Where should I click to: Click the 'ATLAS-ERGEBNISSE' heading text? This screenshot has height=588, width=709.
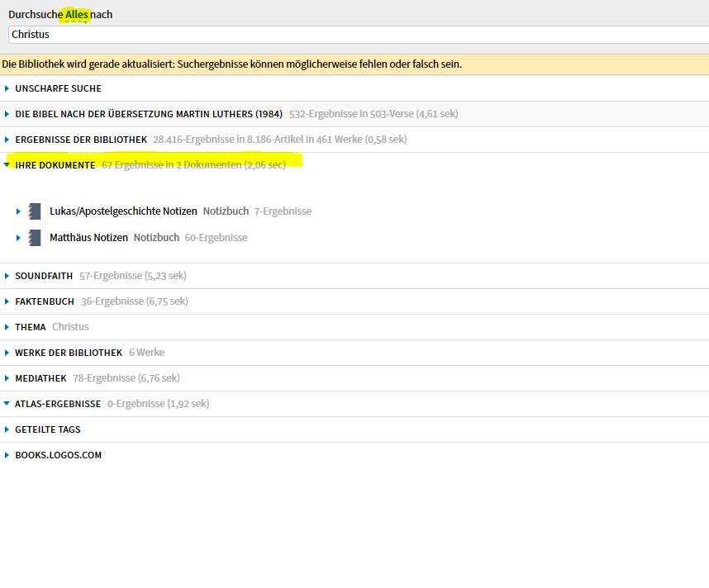click(x=58, y=404)
